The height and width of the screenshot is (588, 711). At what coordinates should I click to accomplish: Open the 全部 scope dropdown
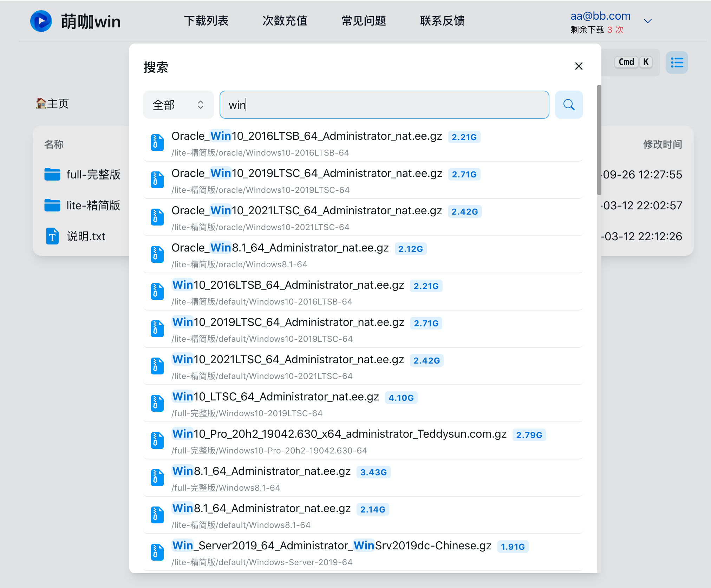click(178, 105)
